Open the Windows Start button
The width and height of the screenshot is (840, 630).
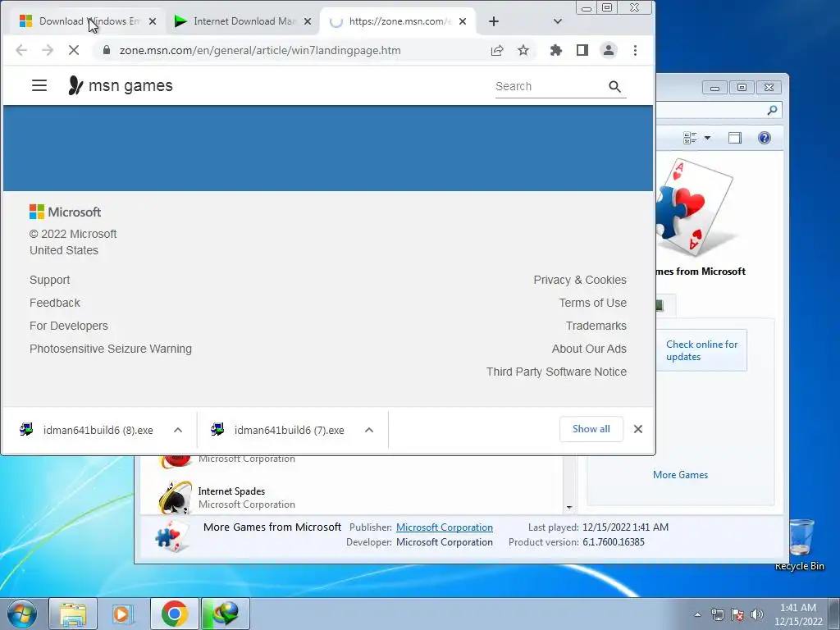point(21,614)
